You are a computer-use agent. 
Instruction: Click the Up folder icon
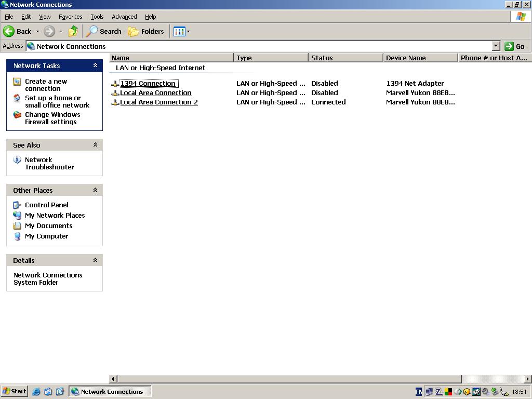click(x=73, y=32)
